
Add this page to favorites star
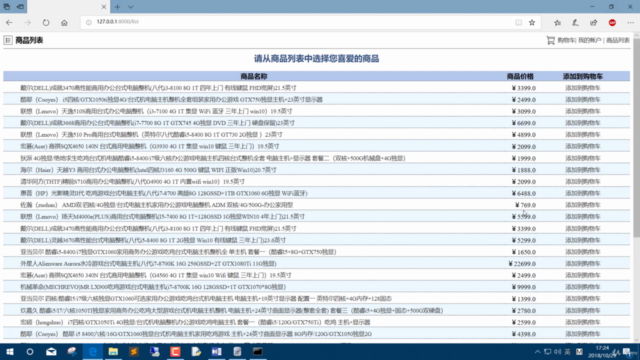click(x=532, y=23)
